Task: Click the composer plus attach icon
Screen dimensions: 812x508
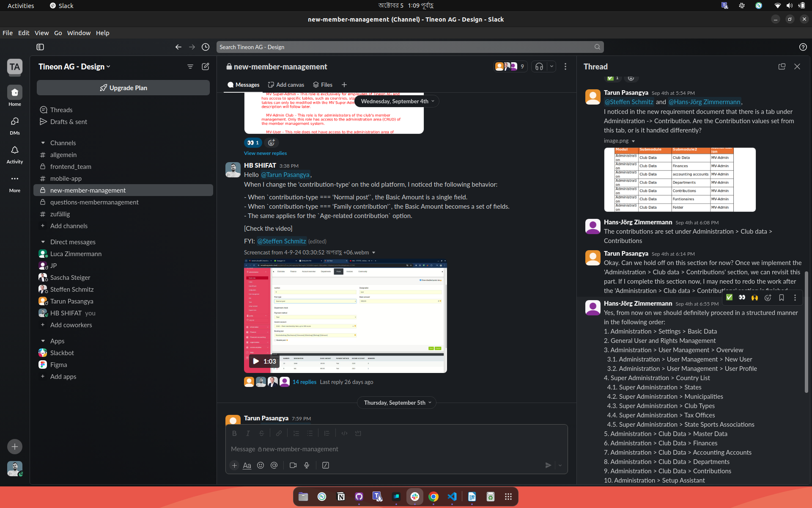Action: click(234, 465)
